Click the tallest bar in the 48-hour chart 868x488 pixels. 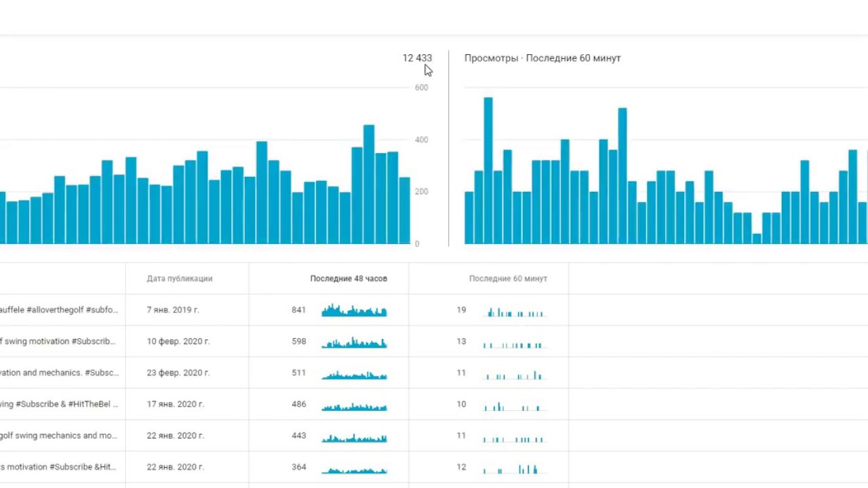point(369,184)
